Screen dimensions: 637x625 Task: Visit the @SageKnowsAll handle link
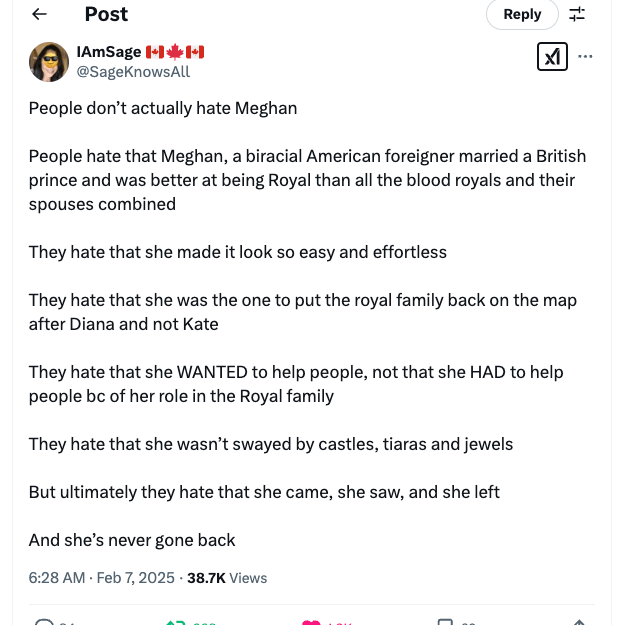pos(133,71)
